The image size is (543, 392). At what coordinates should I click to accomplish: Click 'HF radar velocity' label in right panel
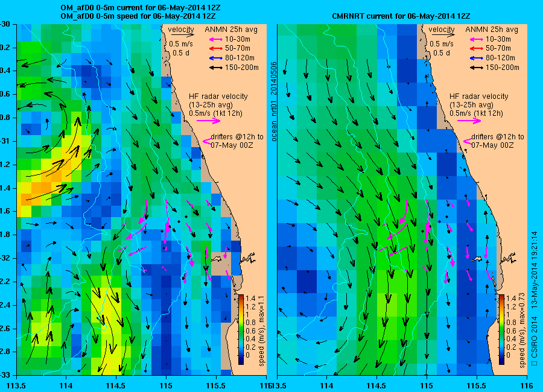click(x=479, y=96)
